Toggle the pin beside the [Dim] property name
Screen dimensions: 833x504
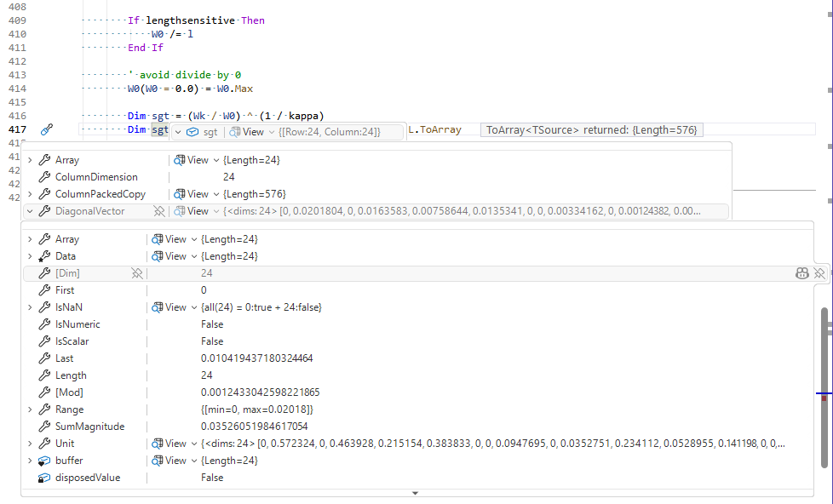point(136,273)
